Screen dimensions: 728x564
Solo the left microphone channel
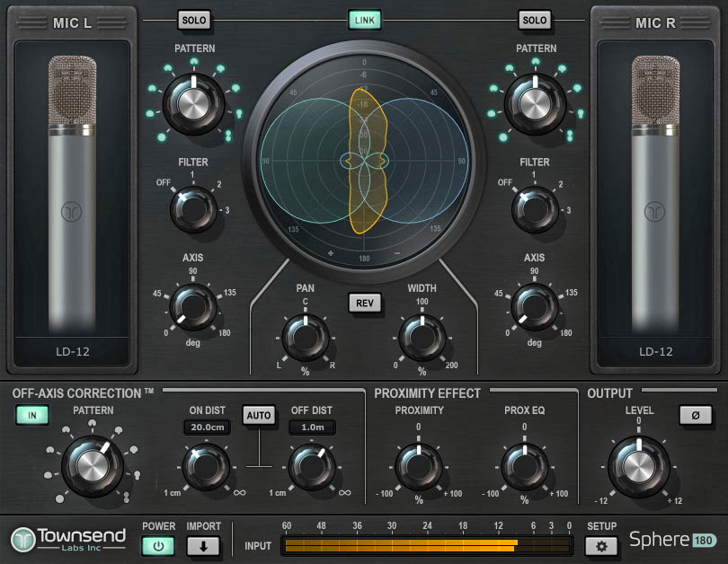click(193, 21)
